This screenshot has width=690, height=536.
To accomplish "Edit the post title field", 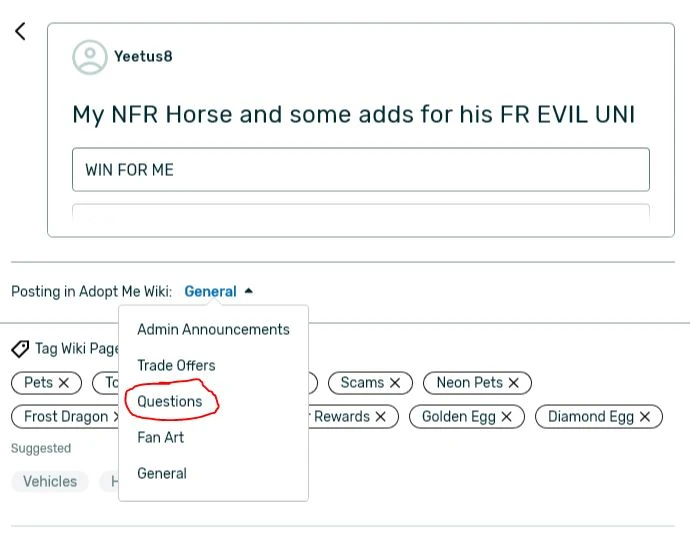I will pyautogui.click(x=353, y=114).
